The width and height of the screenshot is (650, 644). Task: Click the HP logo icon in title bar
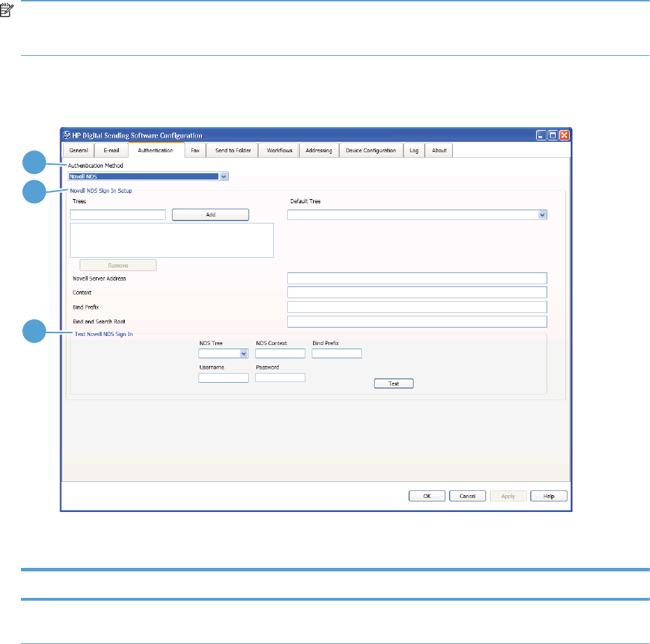66,135
